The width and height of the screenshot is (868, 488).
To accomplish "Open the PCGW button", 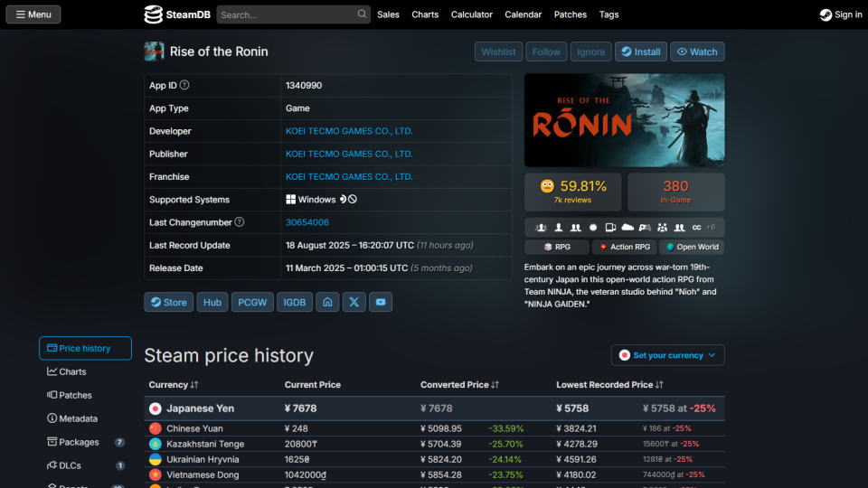I will (252, 302).
